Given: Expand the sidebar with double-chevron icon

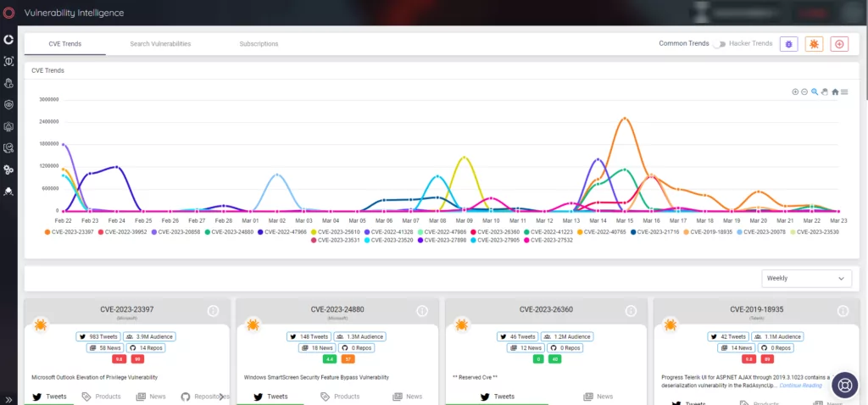Looking at the screenshot, I should pos(8,399).
